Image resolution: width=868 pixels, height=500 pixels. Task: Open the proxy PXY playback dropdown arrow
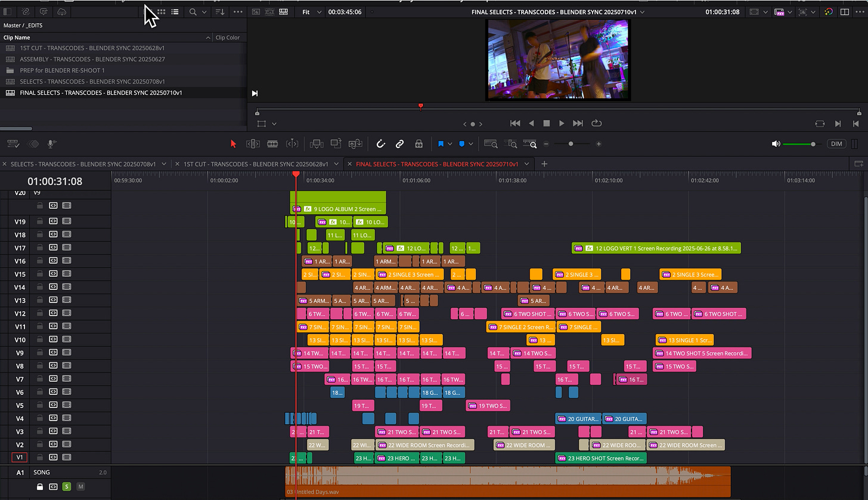[790, 12]
